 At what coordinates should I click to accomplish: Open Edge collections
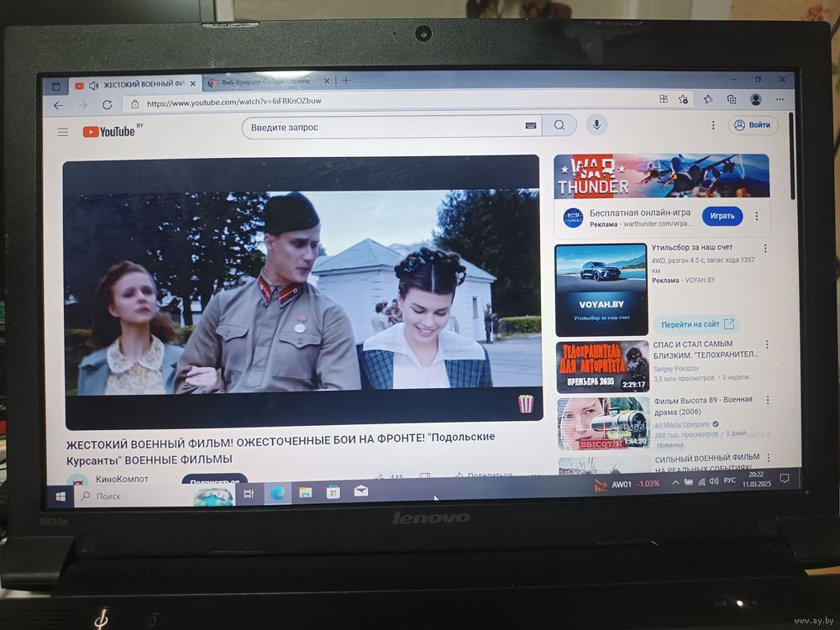pyautogui.click(x=732, y=99)
